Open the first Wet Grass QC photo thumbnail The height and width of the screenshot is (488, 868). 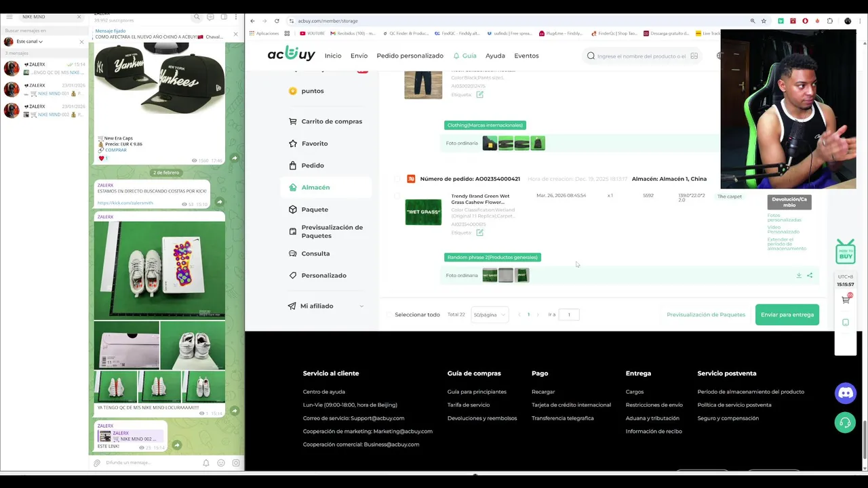[x=490, y=275]
